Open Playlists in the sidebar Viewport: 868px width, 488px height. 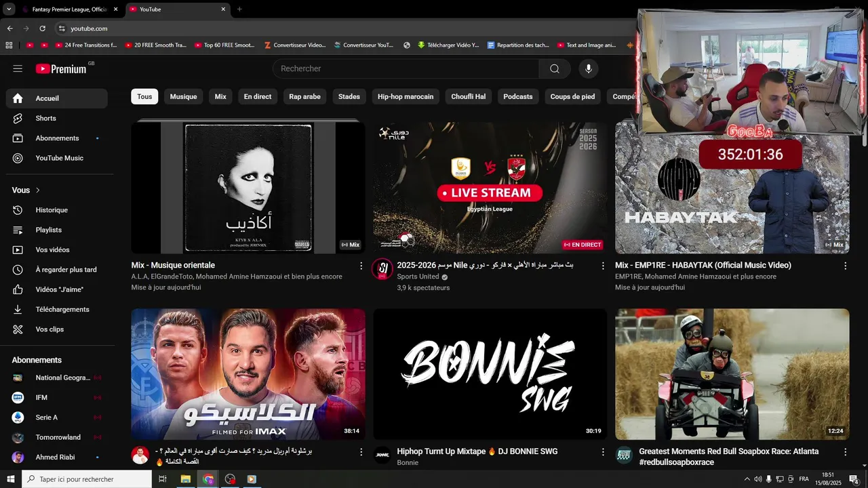57,230
